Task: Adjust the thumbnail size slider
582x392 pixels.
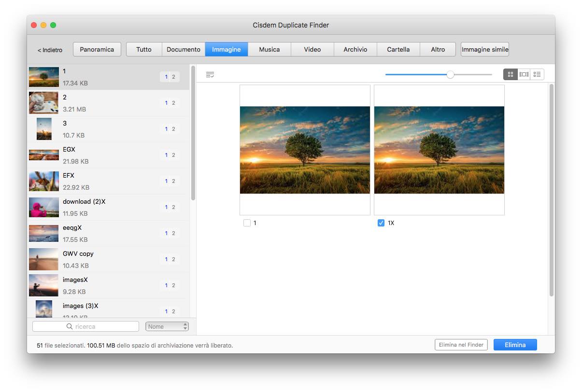Action: click(x=450, y=74)
